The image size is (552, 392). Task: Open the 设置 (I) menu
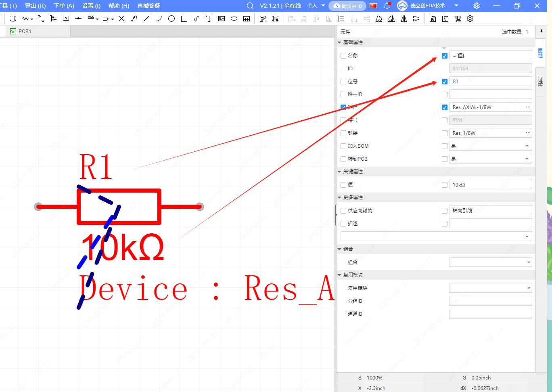pos(91,6)
